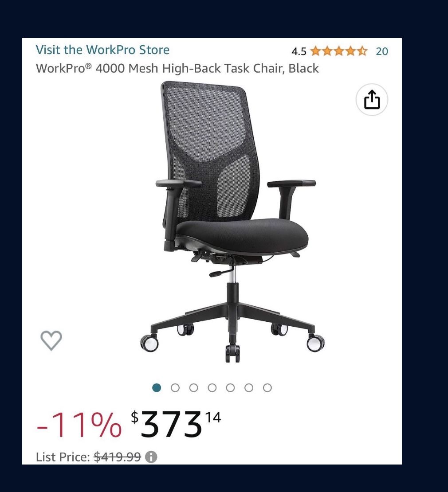The width and height of the screenshot is (448, 492).
Task: Open list price info icon
Action: tap(151, 457)
